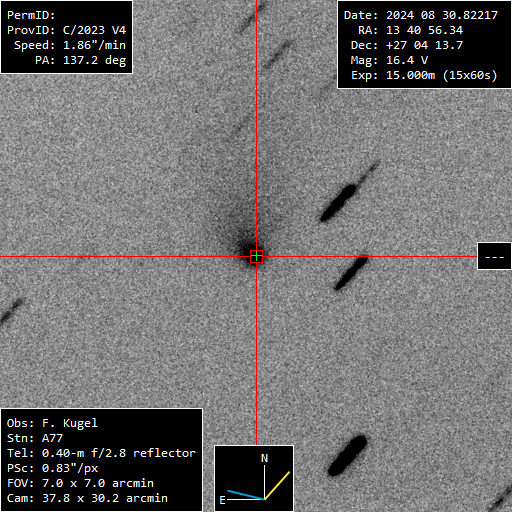The height and width of the screenshot is (512, 512).
Task: Click the FOV 7.0 x 7.0 arcmin line
Action: coord(80,483)
